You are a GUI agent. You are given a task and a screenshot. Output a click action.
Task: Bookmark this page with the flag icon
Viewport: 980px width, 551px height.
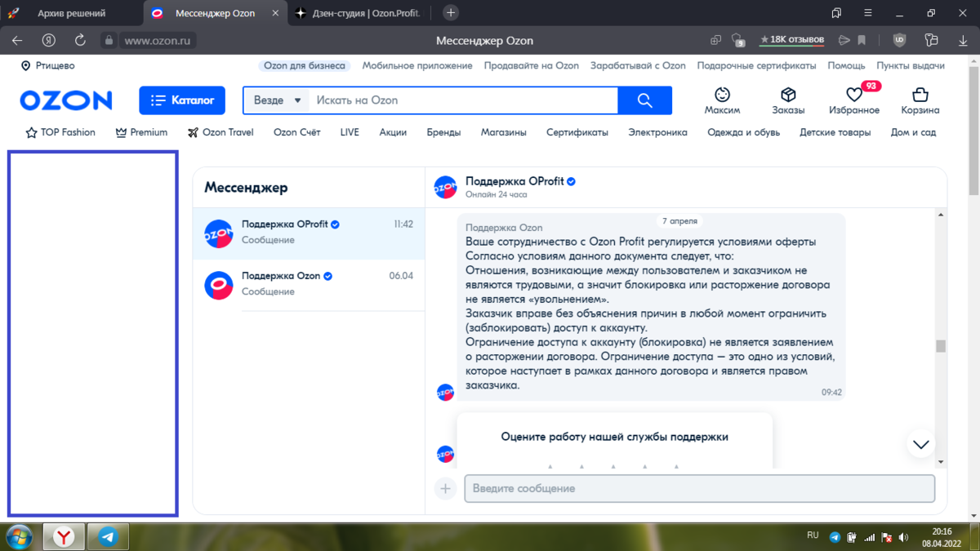point(862,40)
